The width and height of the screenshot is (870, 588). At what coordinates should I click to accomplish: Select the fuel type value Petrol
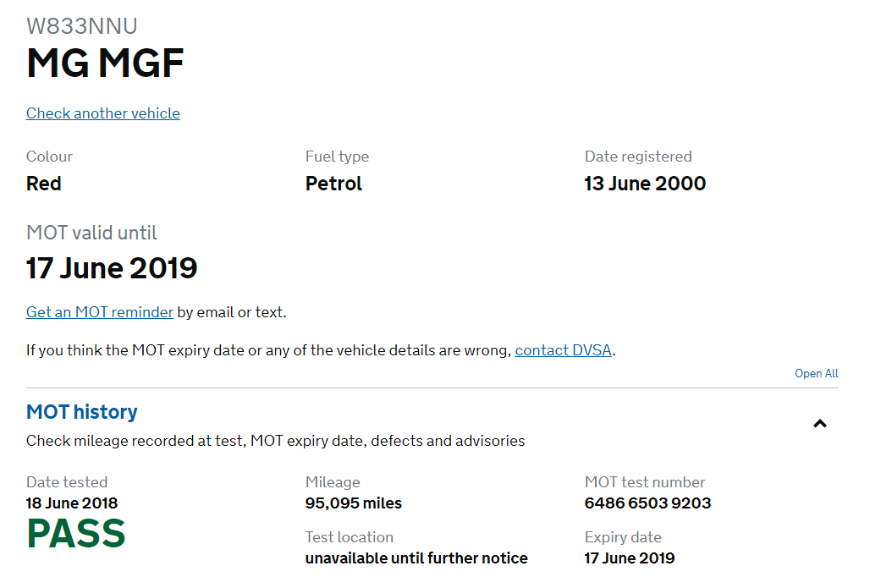click(333, 184)
